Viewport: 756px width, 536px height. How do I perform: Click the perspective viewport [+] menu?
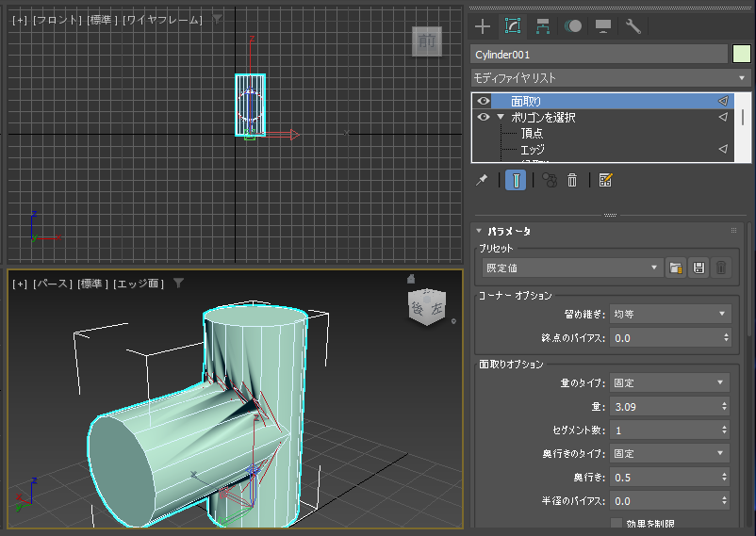pyautogui.click(x=20, y=284)
